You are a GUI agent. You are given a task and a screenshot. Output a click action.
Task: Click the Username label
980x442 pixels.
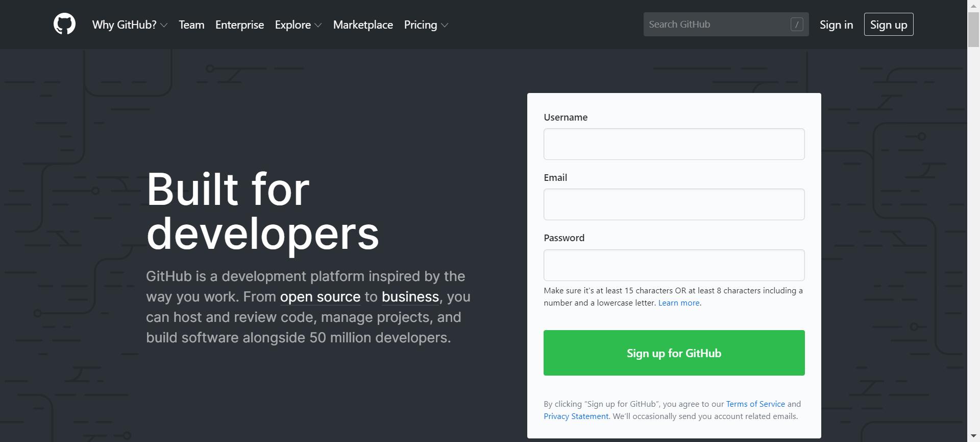tap(566, 117)
